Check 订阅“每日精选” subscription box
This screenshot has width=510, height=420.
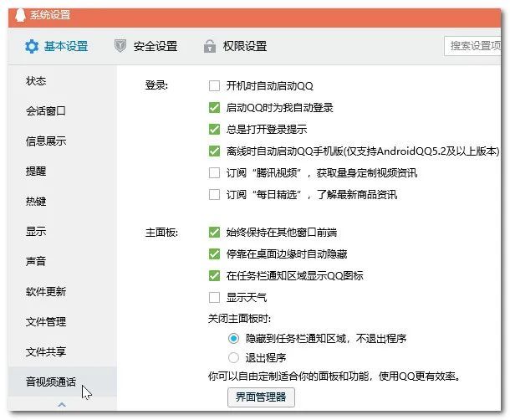tap(214, 194)
